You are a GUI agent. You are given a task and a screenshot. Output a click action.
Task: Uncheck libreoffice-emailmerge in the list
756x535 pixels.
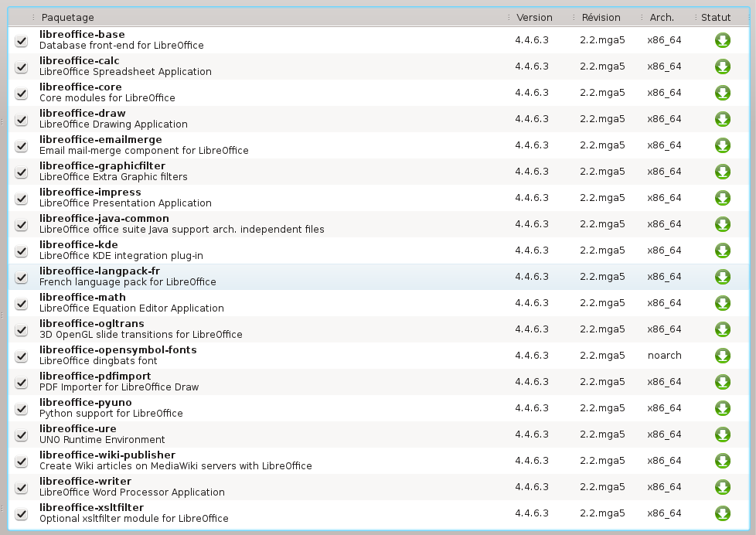tap(21, 145)
